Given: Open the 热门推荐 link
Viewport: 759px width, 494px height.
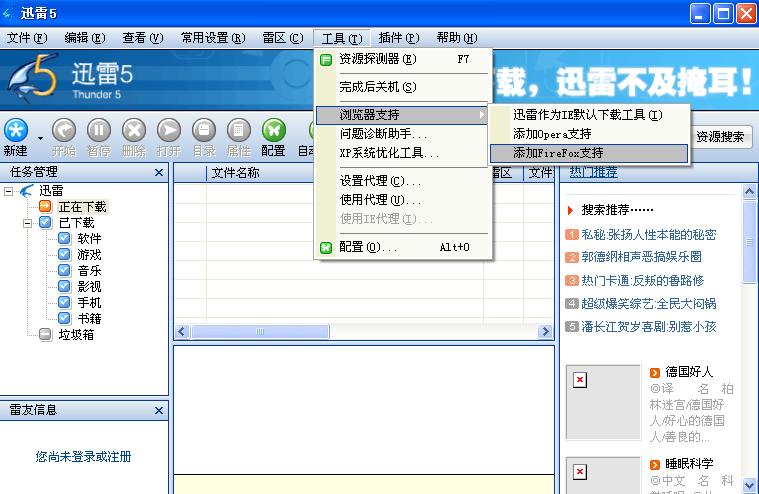Looking at the screenshot, I should 593,172.
